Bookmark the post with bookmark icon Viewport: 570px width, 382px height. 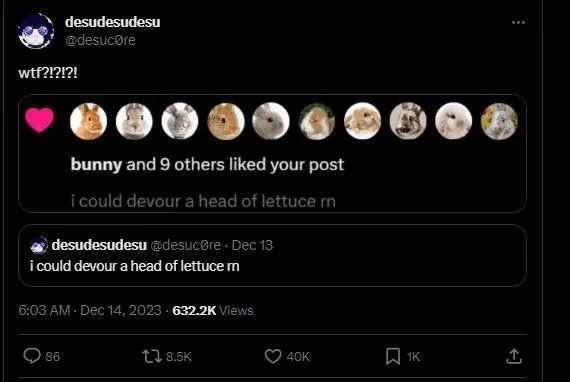coord(393,356)
